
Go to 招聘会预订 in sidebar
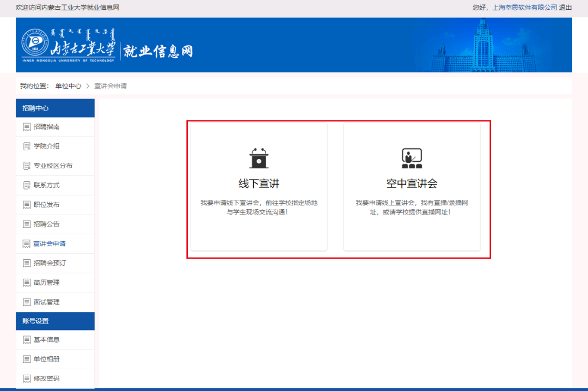pos(50,263)
